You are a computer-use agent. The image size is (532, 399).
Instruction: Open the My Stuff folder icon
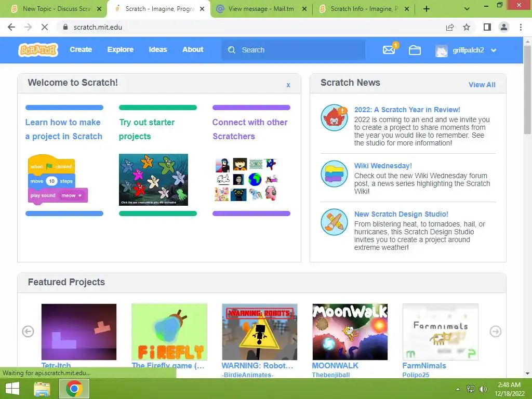pyautogui.click(x=415, y=50)
